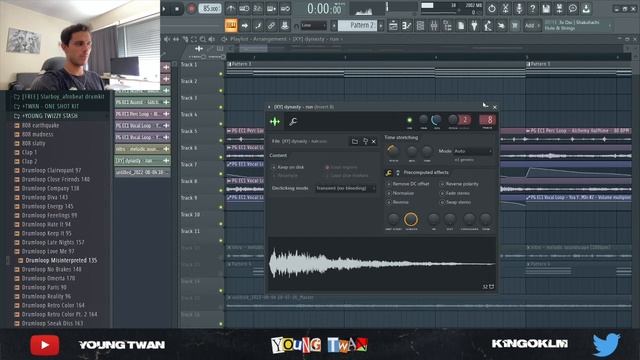Open the question mark help icon

click(532, 8)
